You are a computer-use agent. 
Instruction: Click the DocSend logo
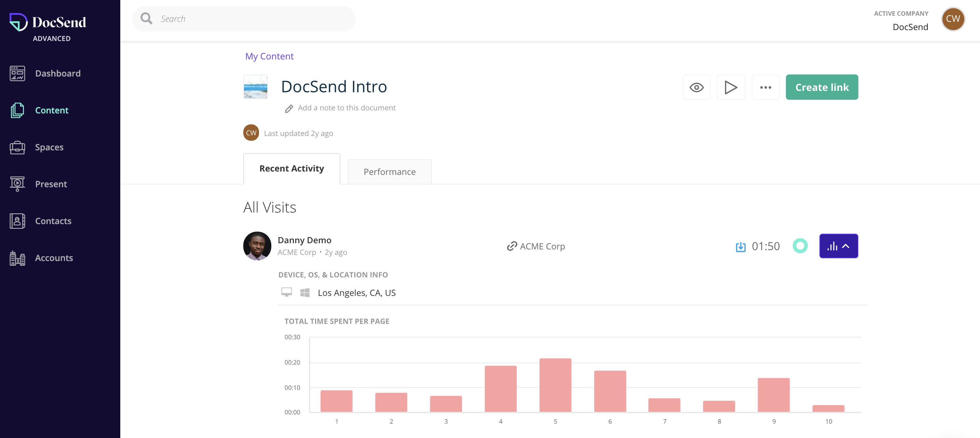pos(48,22)
